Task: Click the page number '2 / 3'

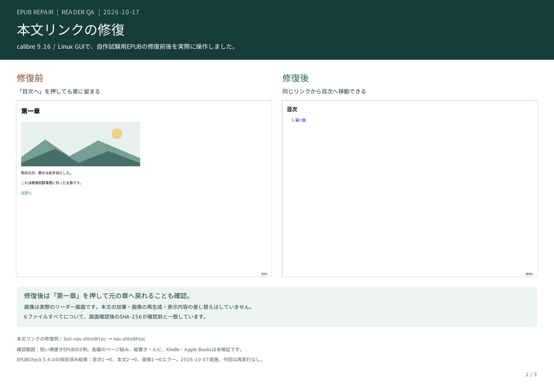Action: pyautogui.click(x=531, y=375)
